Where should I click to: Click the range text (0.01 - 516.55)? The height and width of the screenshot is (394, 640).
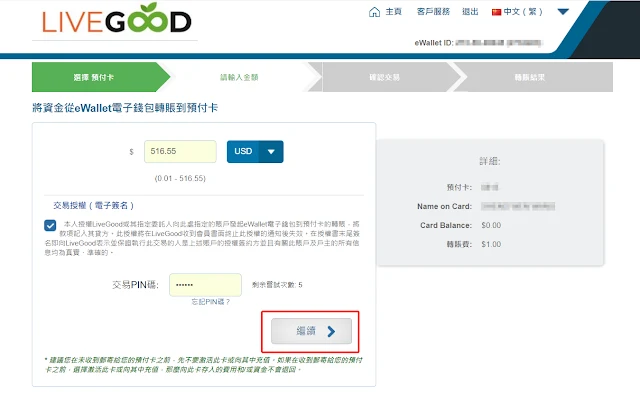[180, 178]
